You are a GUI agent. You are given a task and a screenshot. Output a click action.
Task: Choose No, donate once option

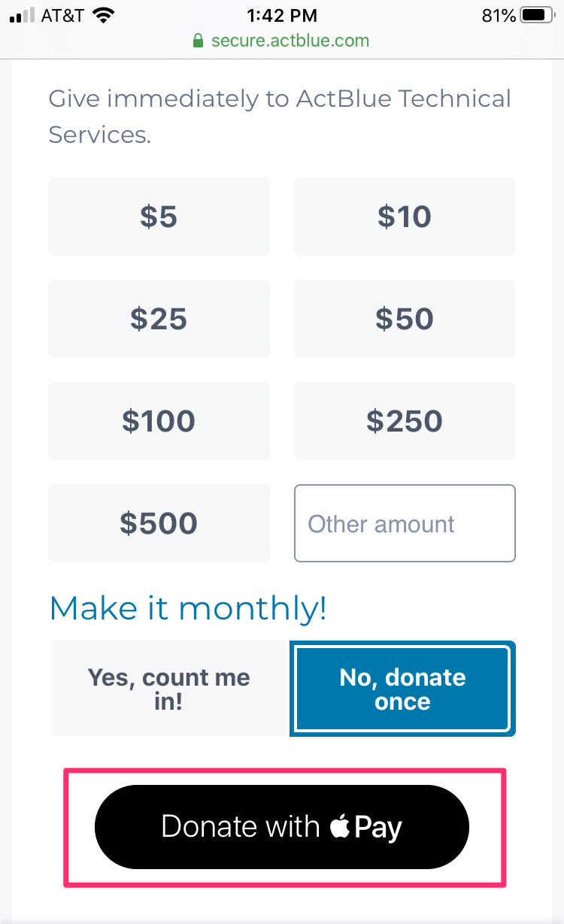tap(403, 689)
